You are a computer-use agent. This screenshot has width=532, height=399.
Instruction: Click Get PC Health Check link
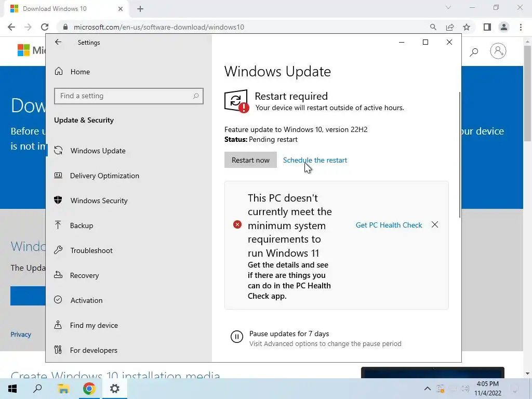(389, 225)
